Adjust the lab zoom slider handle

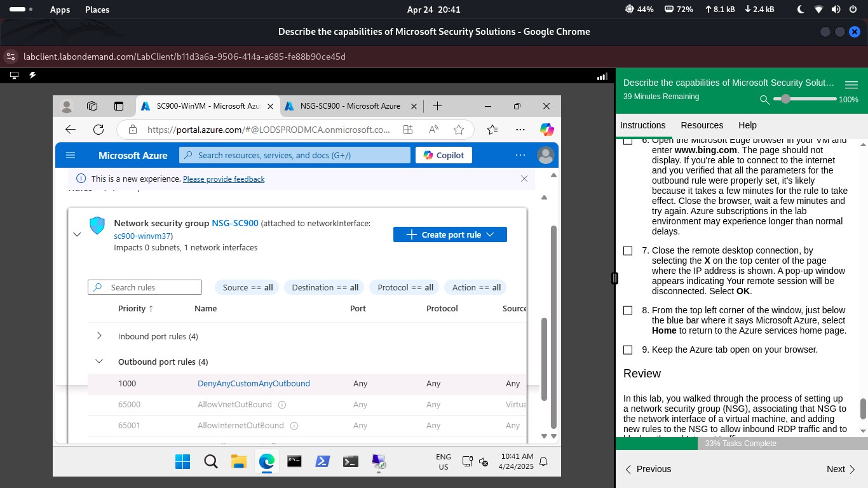786,99
